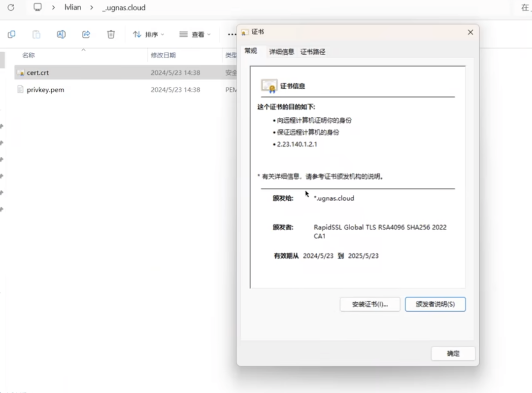Click the Delete trash icon in Explorer toolbar

(111, 35)
